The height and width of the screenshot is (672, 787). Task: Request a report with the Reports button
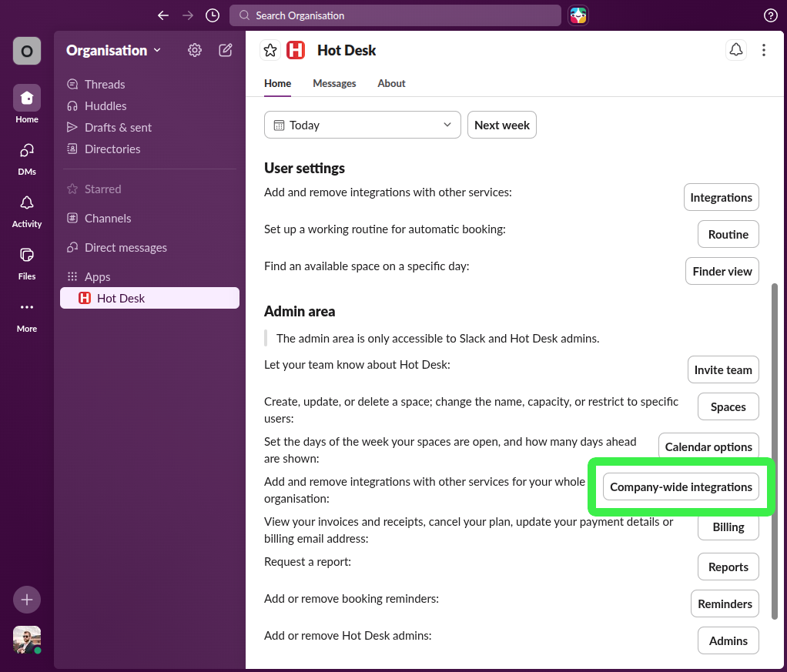pos(728,566)
